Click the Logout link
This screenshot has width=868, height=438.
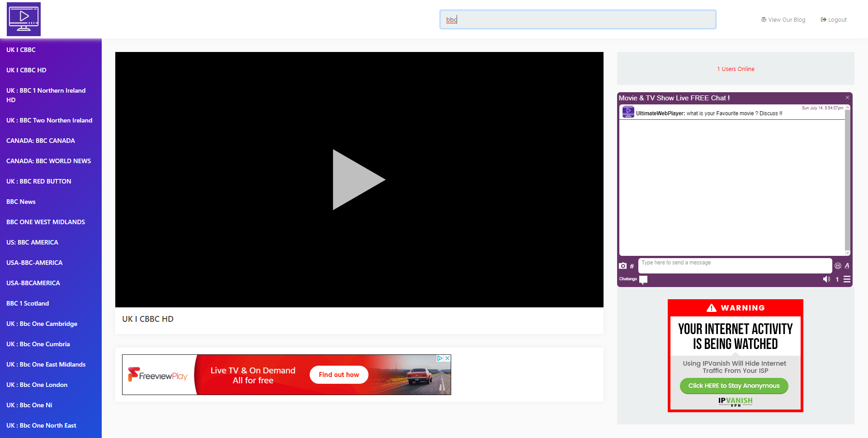pyautogui.click(x=834, y=20)
